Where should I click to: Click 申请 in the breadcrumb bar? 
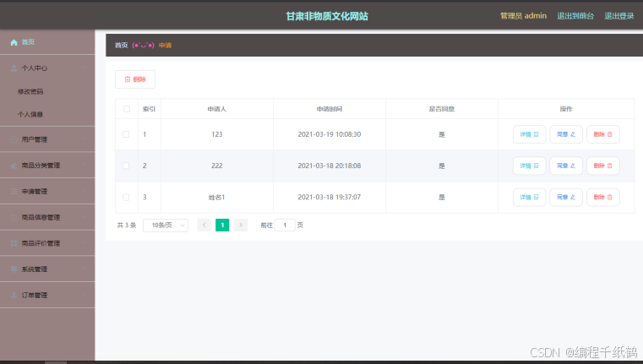pyautogui.click(x=165, y=45)
